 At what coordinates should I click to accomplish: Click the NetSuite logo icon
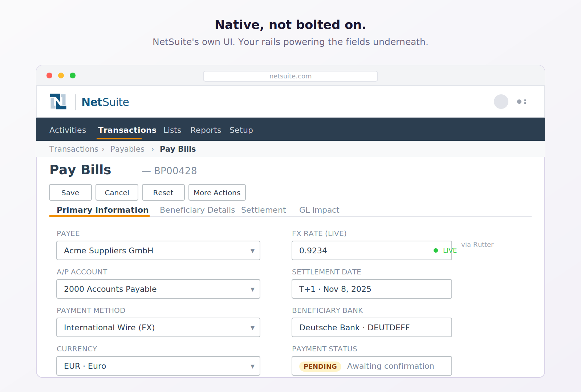click(58, 102)
